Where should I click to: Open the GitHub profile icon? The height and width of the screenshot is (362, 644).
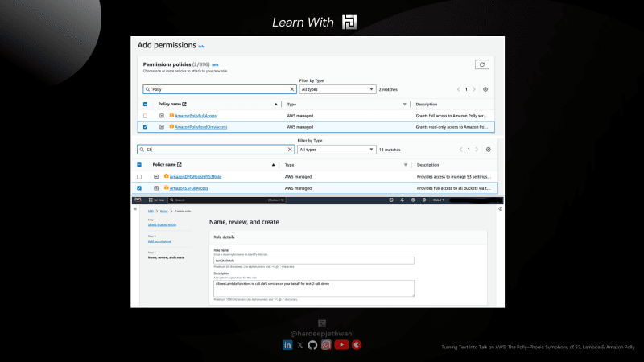coord(312,345)
